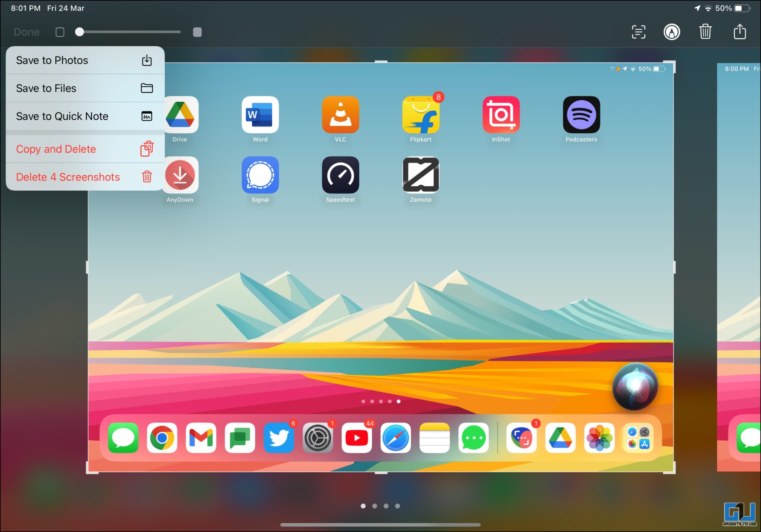The height and width of the screenshot is (532, 761).
Task: Open the Share sheet icon
Action: coord(739,32)
